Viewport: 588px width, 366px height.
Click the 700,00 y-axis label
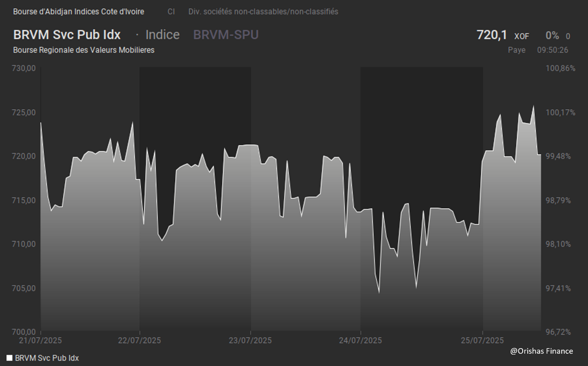click(x=25, y=332)
